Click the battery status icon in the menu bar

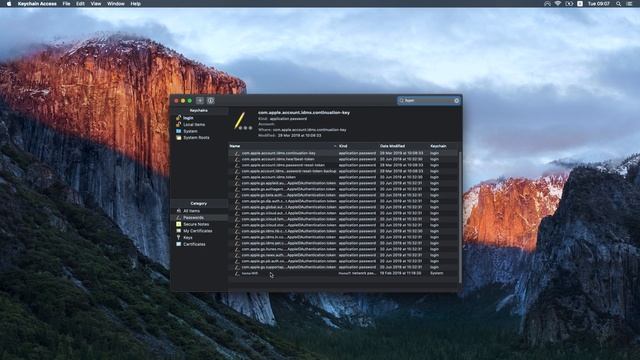569,4
